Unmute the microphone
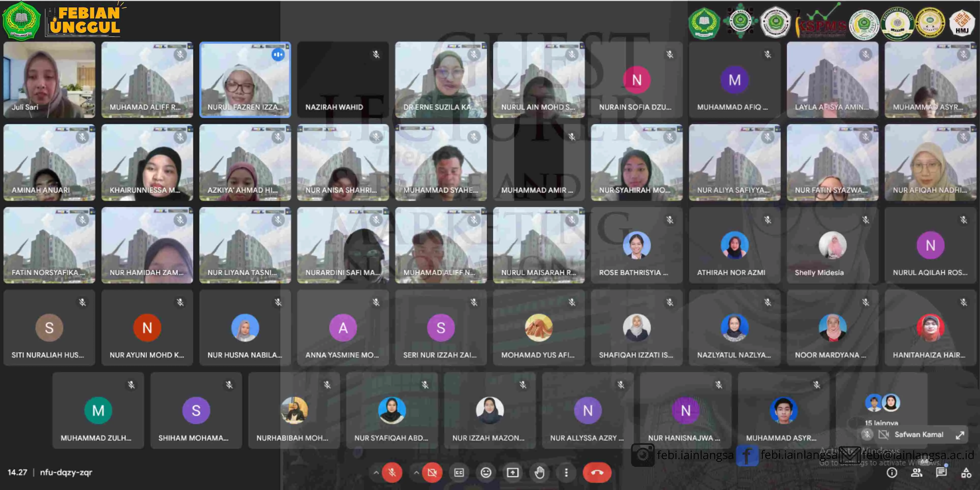This screenshot has height=490, width=980. coord(392,472)
